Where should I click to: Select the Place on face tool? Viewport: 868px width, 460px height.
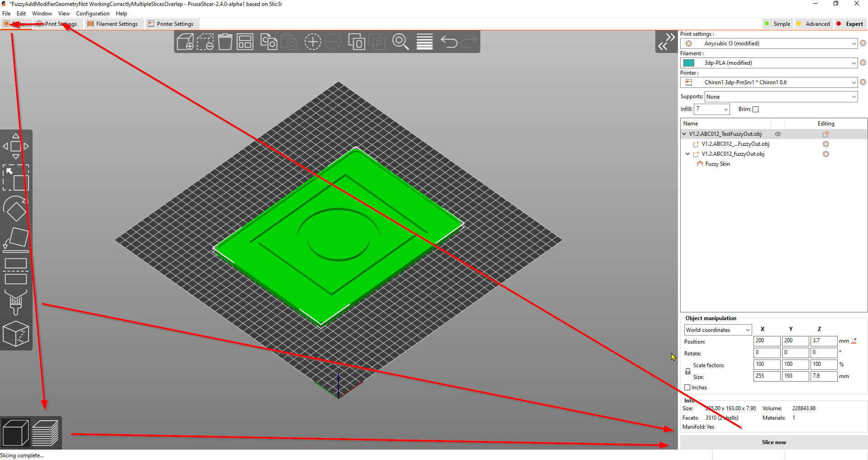(16, 240)
